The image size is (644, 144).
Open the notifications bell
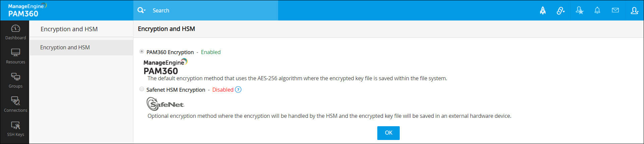click(597, 10)
